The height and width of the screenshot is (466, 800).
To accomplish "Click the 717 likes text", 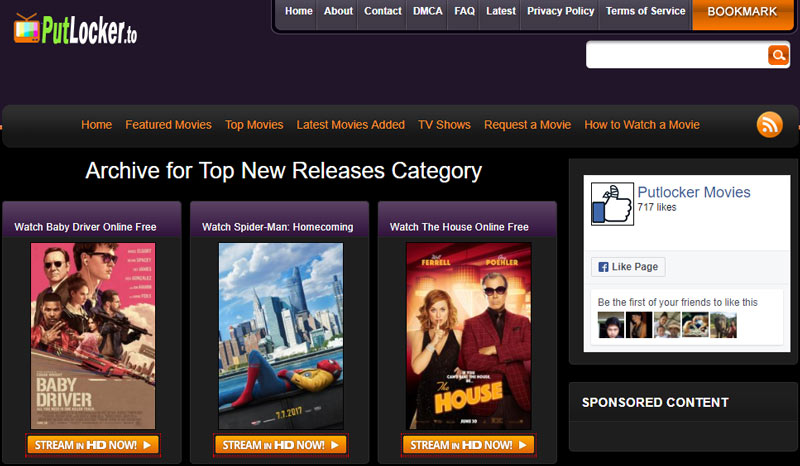I will click(657, 207).
